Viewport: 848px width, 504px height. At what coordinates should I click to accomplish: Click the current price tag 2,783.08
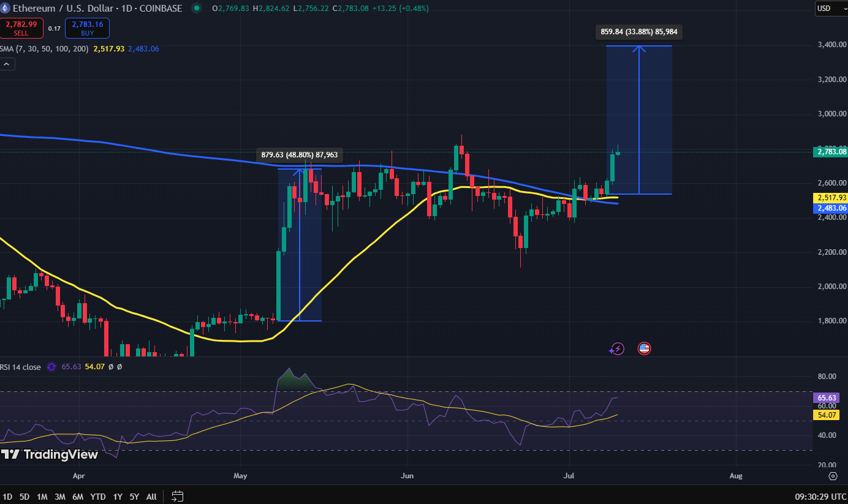pos(830,151)
